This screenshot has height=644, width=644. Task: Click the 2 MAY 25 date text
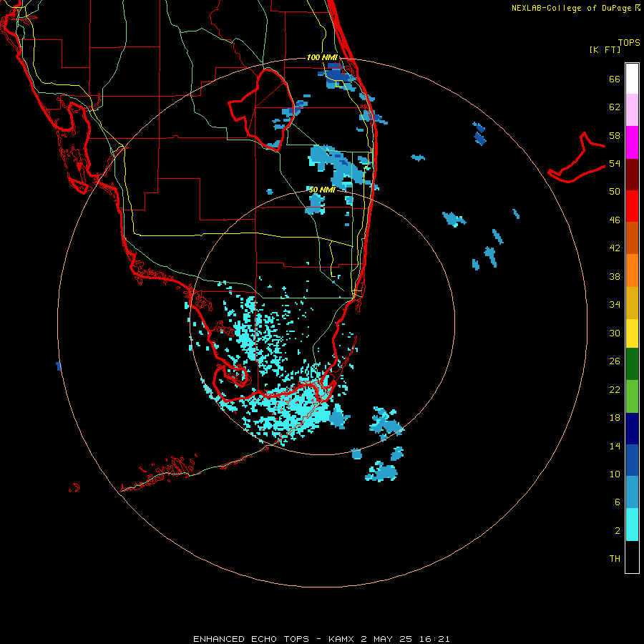pyautogui.click(x=386, y=639)
